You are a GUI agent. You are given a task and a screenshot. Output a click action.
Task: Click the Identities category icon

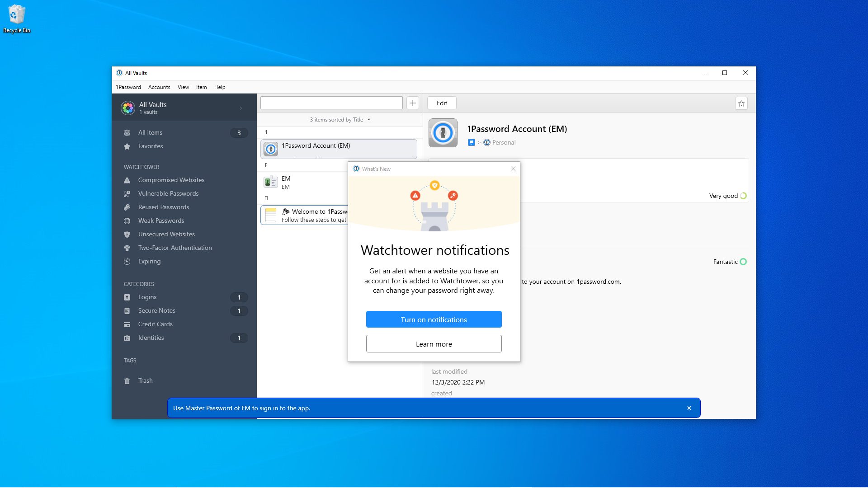[x=127, y=338]
